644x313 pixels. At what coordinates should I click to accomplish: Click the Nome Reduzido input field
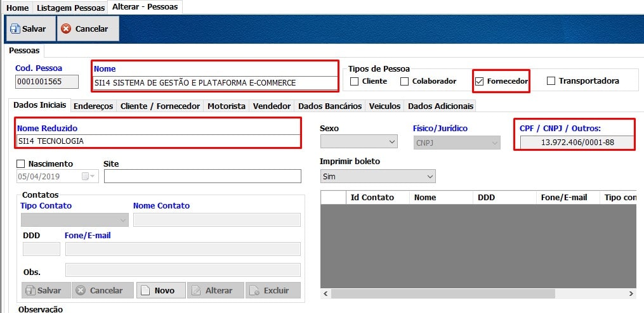tap(159, 141)
